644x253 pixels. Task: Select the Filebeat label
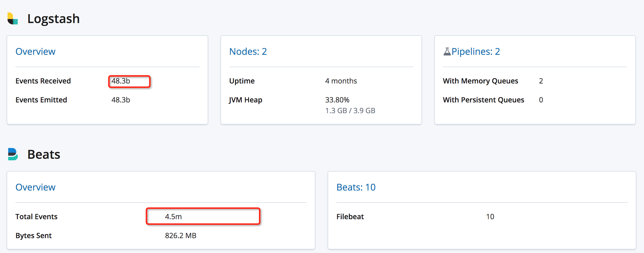coord(350,217)
